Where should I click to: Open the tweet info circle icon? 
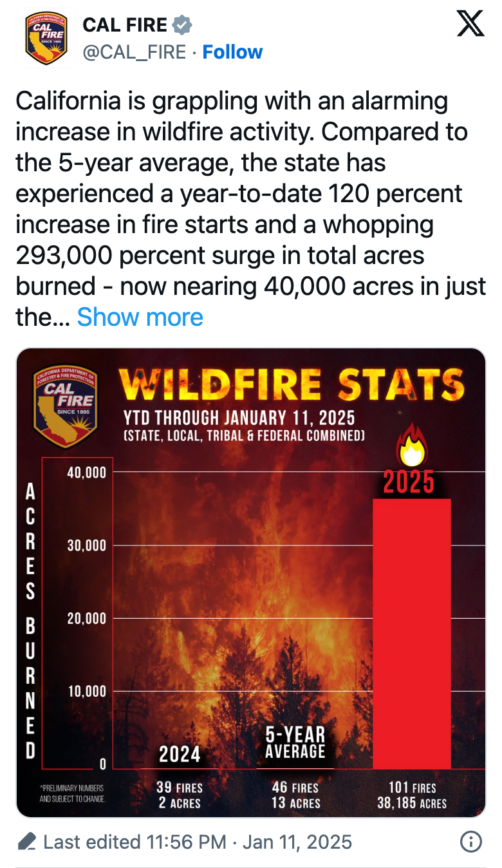471,842
